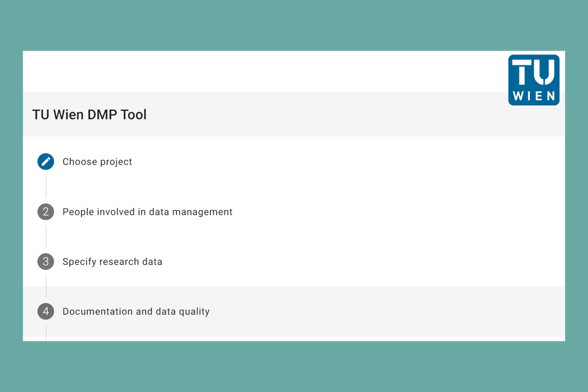Screen dimensions: 588x392
Task: Click the 'Choose project' label
Action: coord(97,161)
